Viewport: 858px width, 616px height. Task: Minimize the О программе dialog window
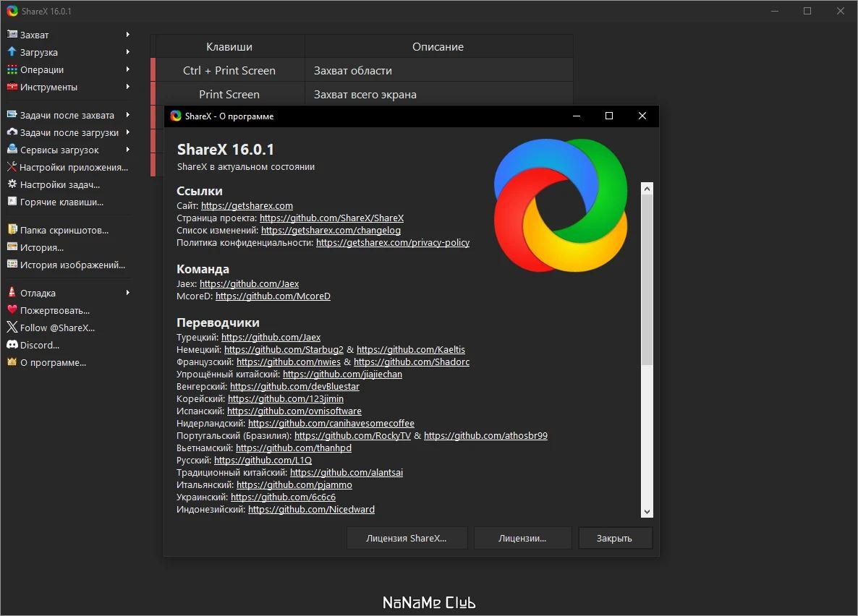pos(576,116)
